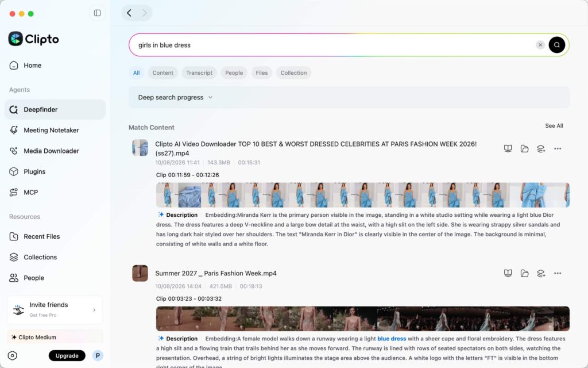Open the Home page in sidebar
Image resolution: width=588 pixels, height=368 pixels.
[55, 66]
